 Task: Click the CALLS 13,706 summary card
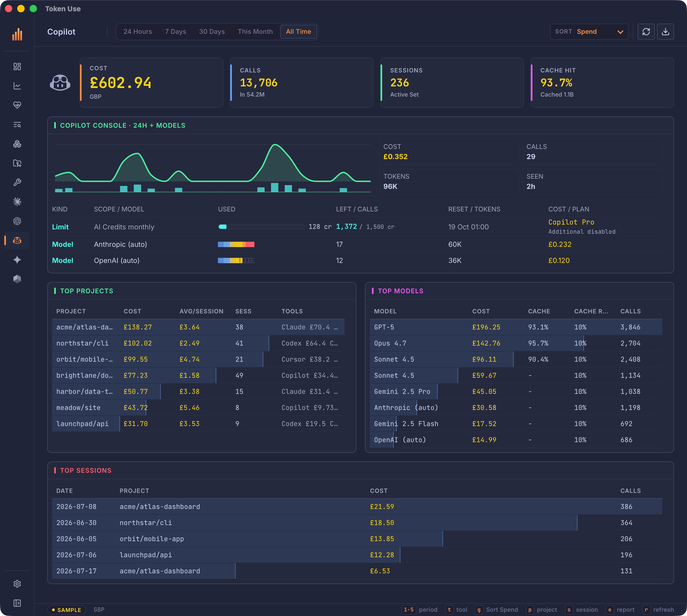(301, 83)
